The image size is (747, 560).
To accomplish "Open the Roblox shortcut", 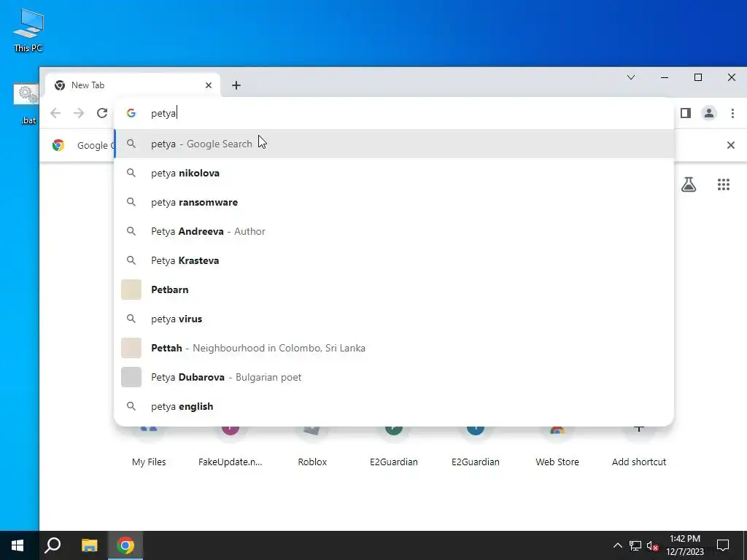I will 312,448.
